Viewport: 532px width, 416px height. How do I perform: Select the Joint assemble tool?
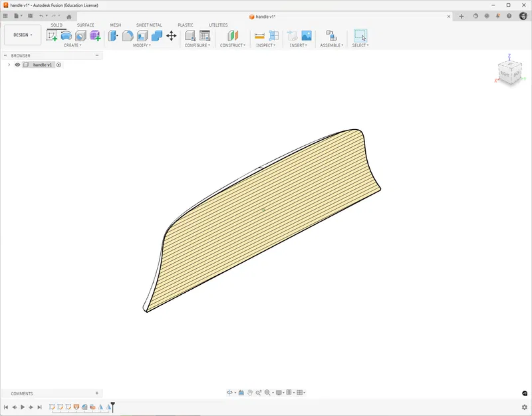(x=331, y=36)
